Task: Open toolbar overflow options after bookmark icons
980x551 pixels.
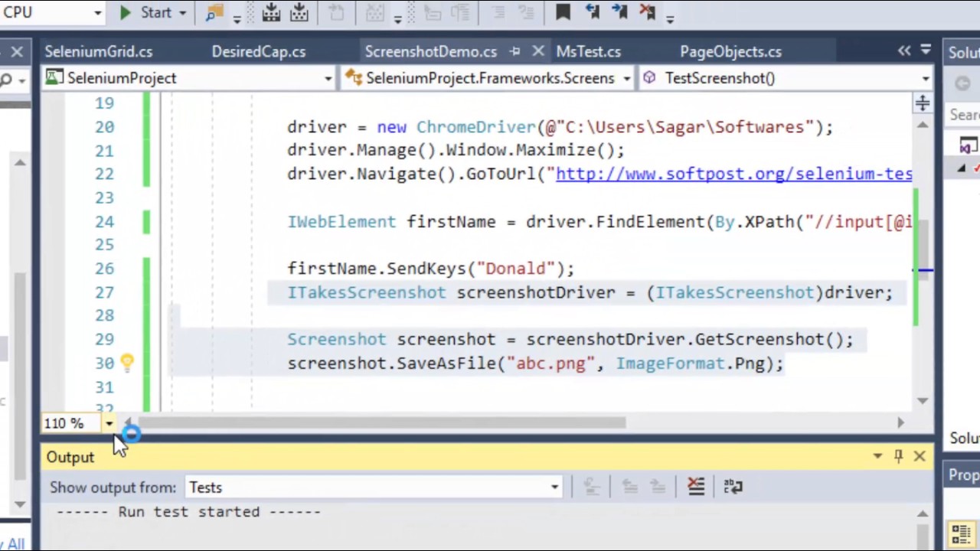Action: pyautogui.click(x=671, y=18)
